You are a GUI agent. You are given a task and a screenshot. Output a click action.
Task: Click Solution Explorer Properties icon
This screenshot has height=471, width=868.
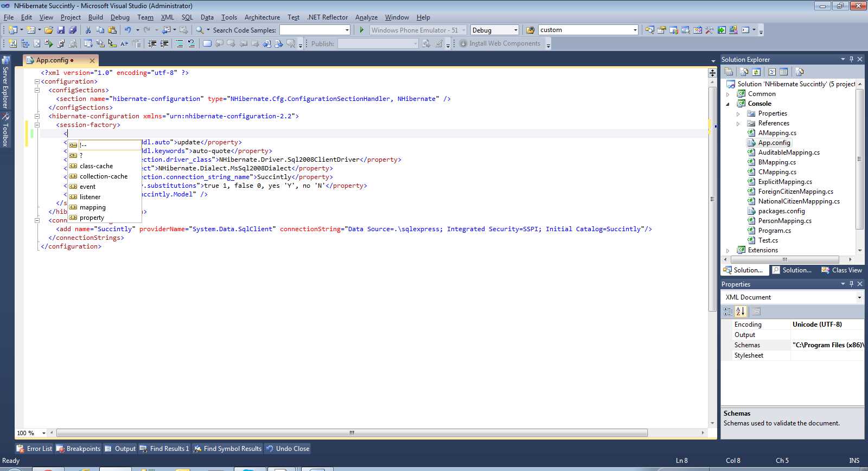coord(729,72)
